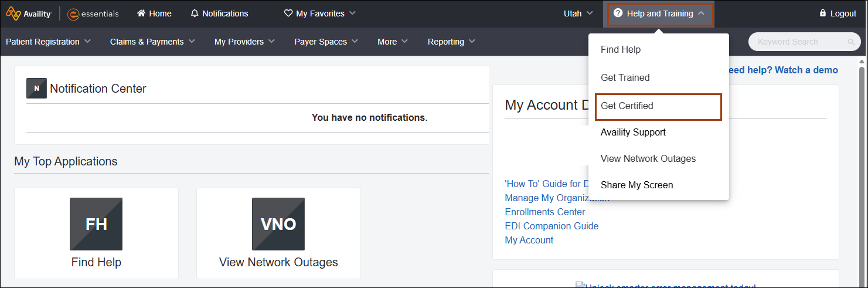
Task: Choose Availity Support menu item
Action: pyautogui.click(x=633, y=133)
